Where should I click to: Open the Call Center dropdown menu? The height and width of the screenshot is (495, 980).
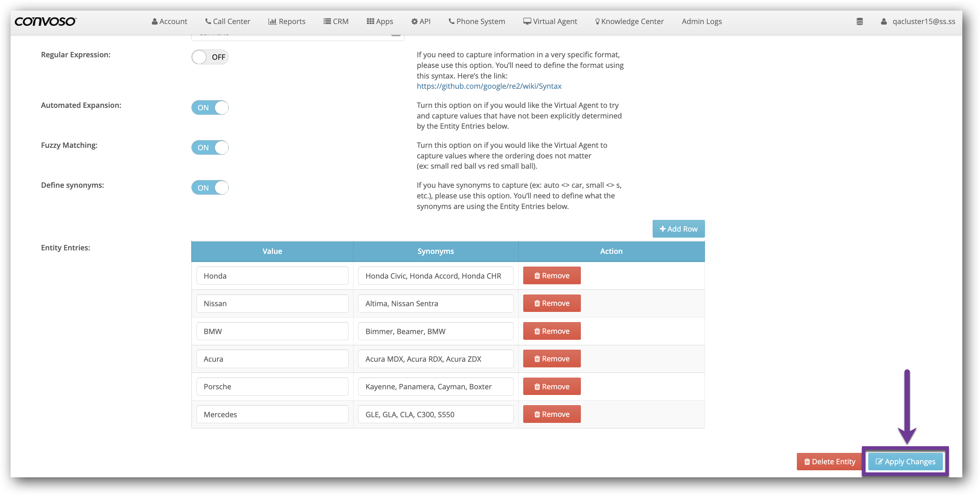(x=228, y=21)
